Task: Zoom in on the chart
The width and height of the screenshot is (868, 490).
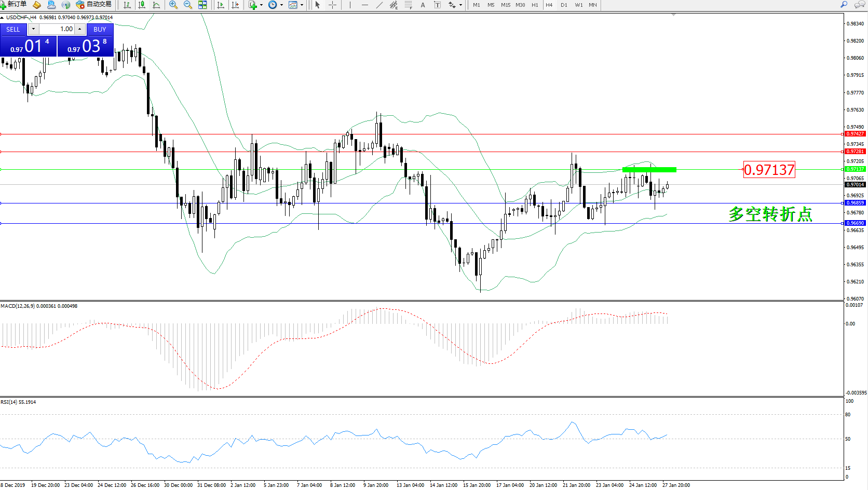Action: point(173,5)
